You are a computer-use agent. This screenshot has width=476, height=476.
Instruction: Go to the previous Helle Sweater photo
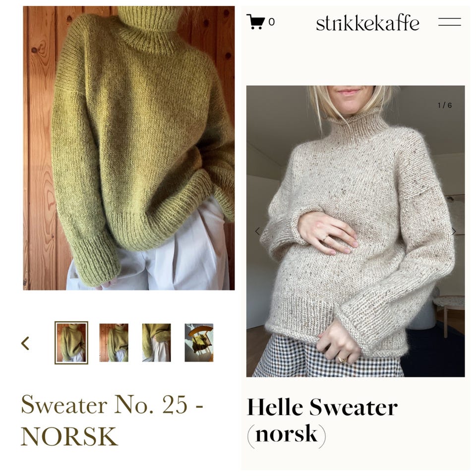257,232
